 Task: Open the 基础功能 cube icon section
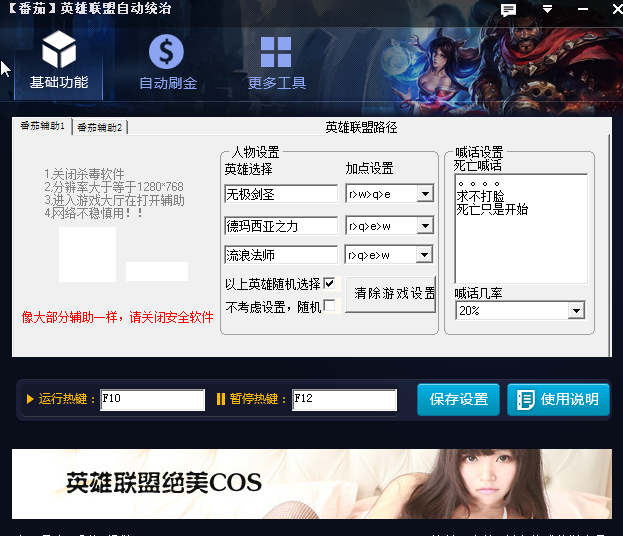(59, 49)
